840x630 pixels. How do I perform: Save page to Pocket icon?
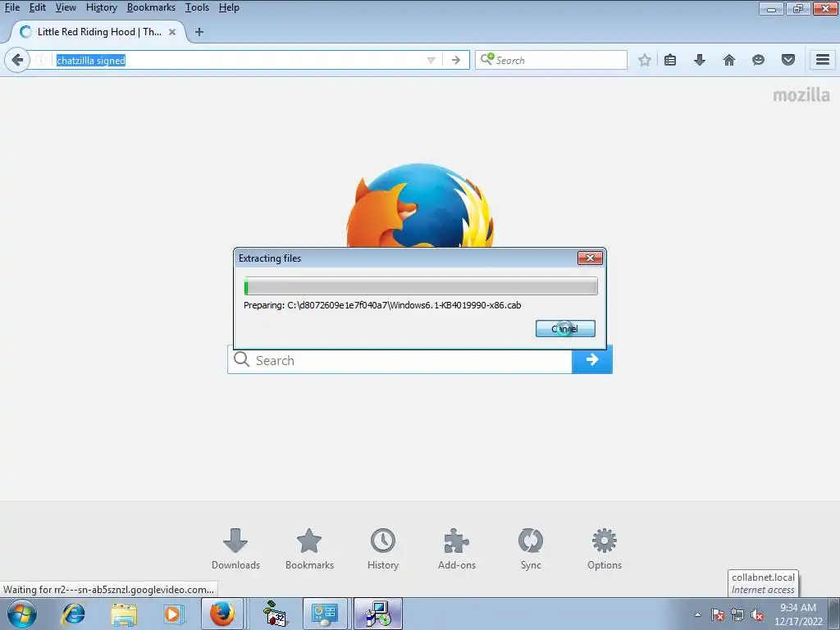pos(788,60)
